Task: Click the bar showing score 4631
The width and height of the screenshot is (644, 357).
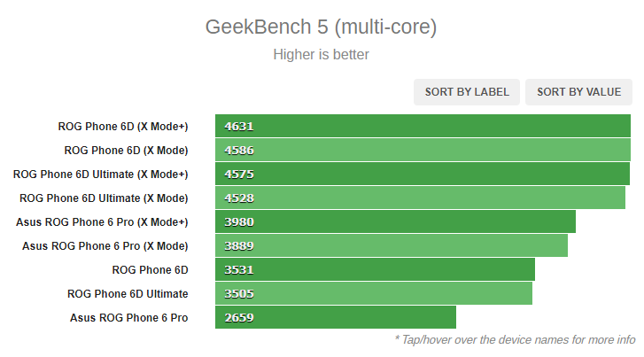Action: pos(423,127)
